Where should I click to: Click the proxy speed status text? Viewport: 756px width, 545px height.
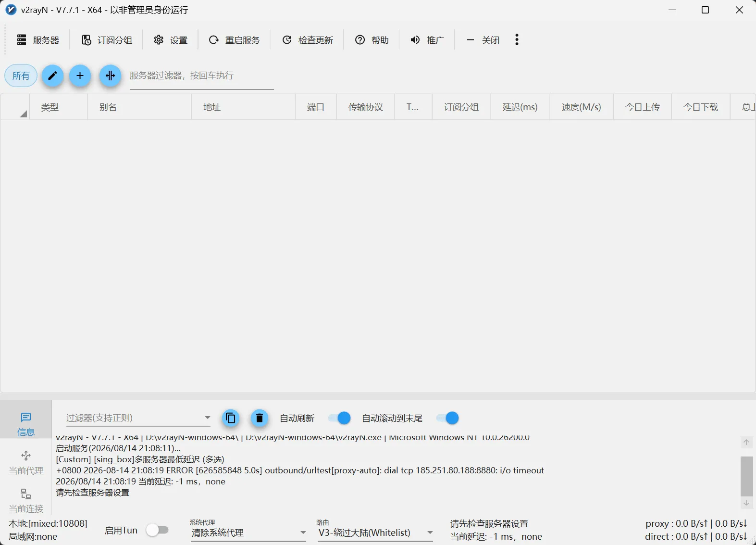pyautogui.click(x=696, y=523)
